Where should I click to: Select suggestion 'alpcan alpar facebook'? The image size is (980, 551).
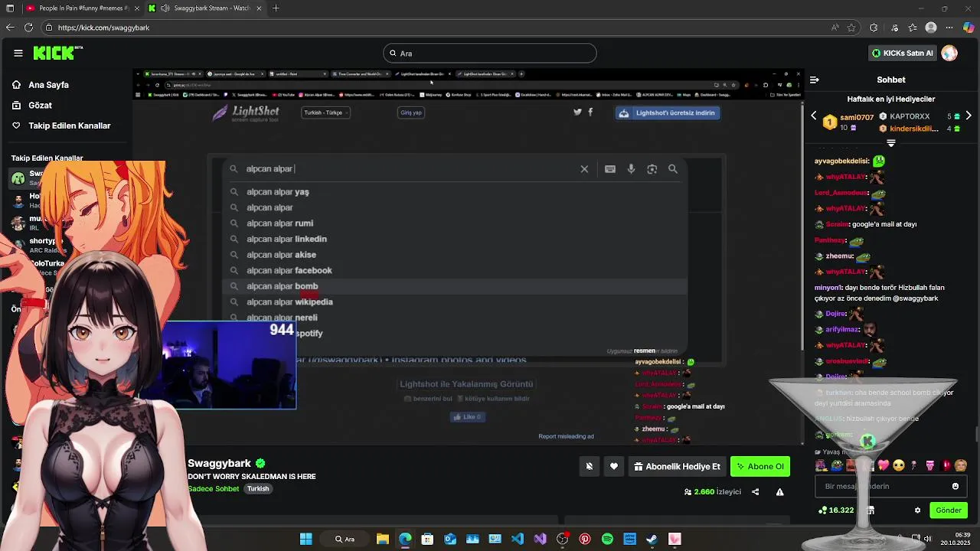coord(289,270)
